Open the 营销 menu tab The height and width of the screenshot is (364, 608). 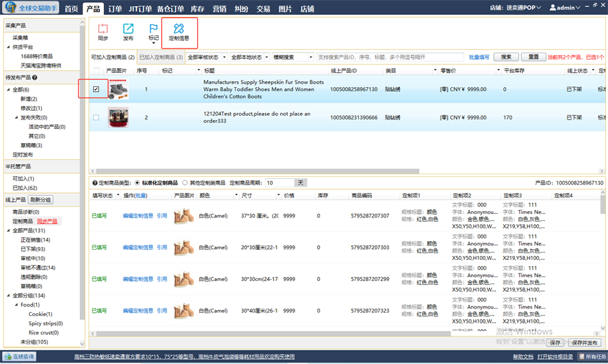pyautogui.click(x=220, y=9)
